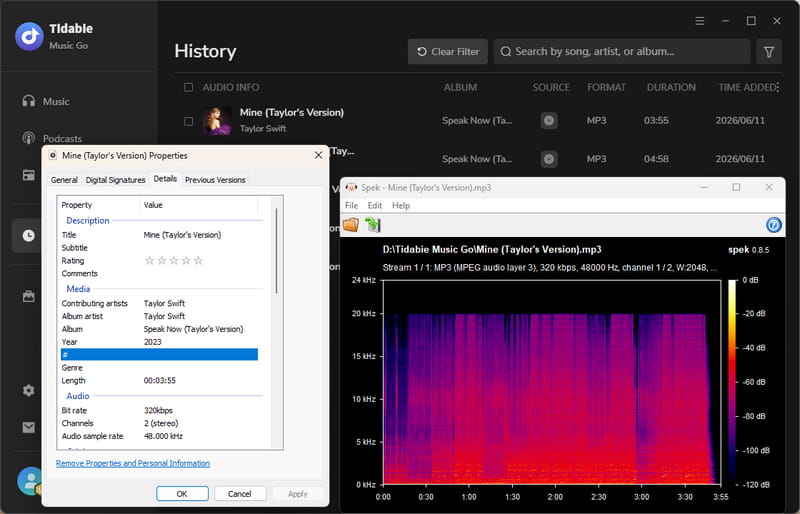Click source disc icon for 04:58 row
Viewport: 800px width, 514px height.
click(548, 159)
